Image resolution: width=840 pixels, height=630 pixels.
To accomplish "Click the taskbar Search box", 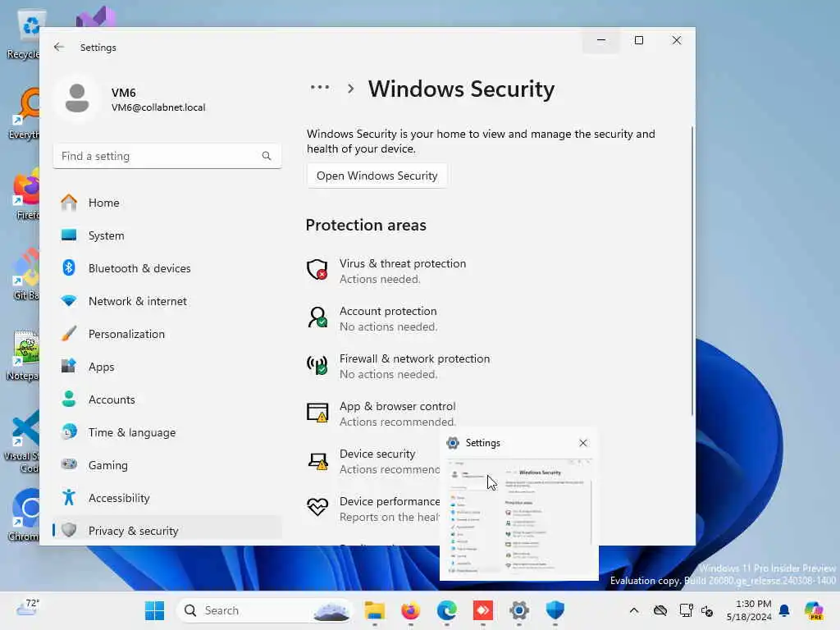I will point(265,610).
